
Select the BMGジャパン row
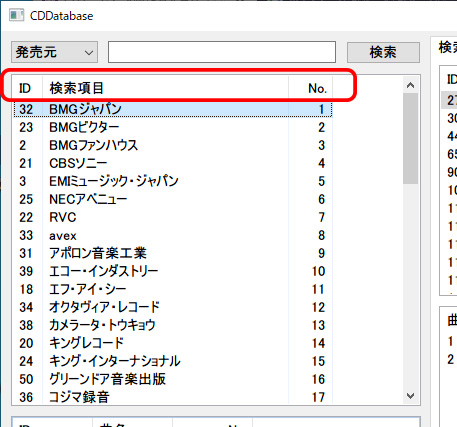tap(173, 109)
